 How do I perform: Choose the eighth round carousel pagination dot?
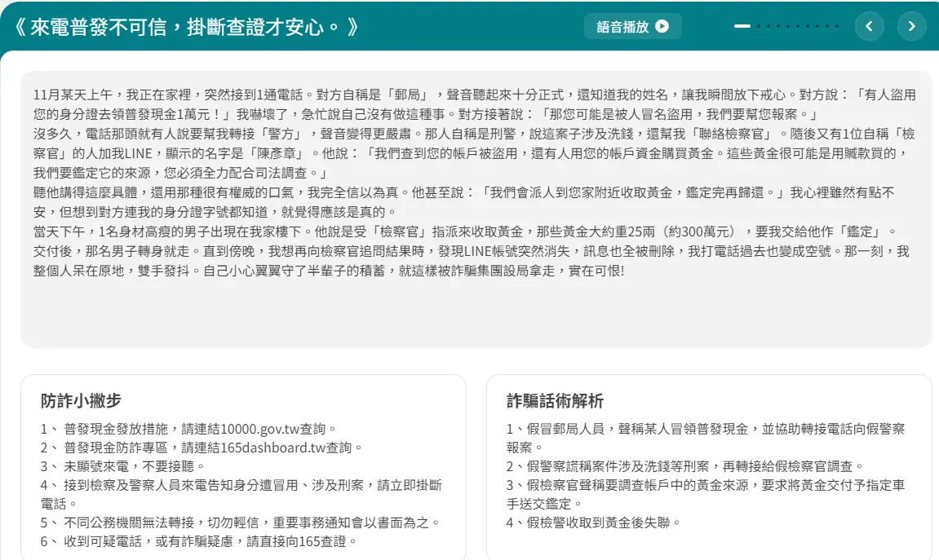[827, 26]
